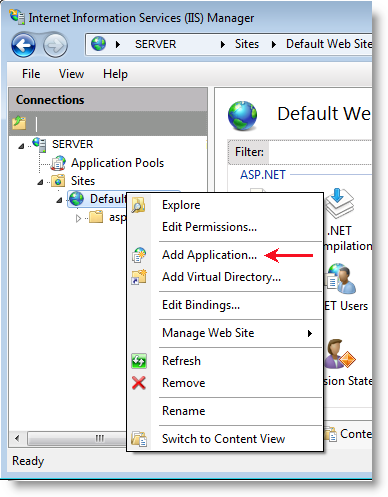The image size is (388, 497).
Task: Click the Back navigation arrow button
Action: [x=23, y=45]
